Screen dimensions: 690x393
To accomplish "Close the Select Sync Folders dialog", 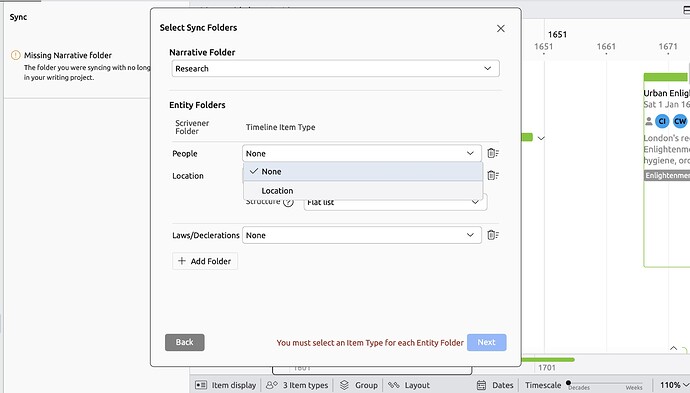I will coord(500,29).
